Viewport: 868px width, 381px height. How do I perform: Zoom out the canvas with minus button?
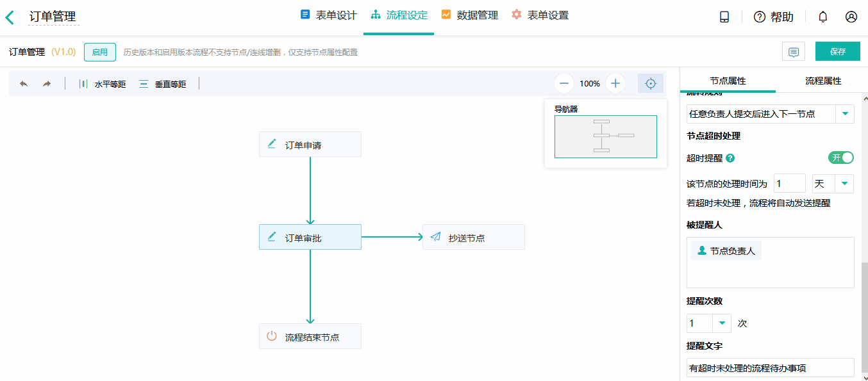click(x=564, y=83)
